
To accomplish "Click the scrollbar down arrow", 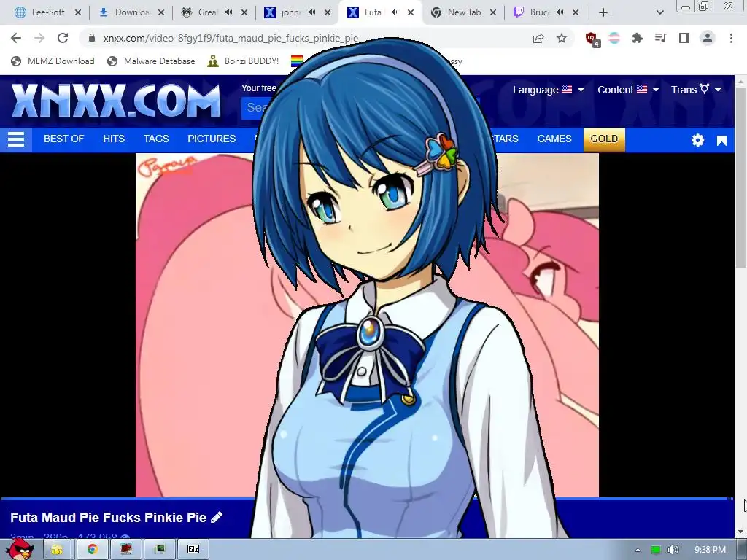I will coord(741,532).
